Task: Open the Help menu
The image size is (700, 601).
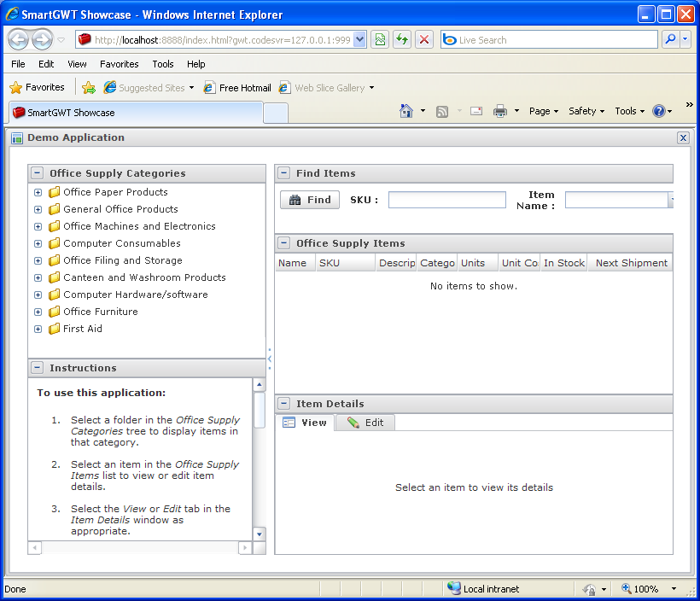Action: (196, 64)
